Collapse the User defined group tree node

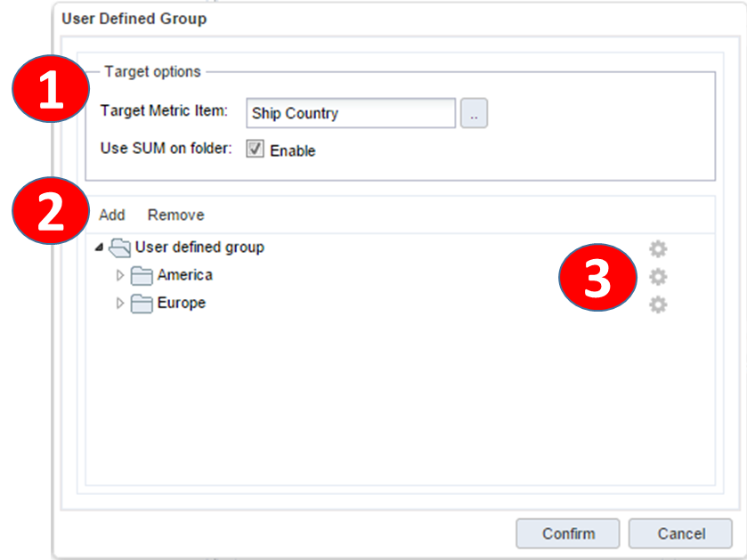pos(99,248)
